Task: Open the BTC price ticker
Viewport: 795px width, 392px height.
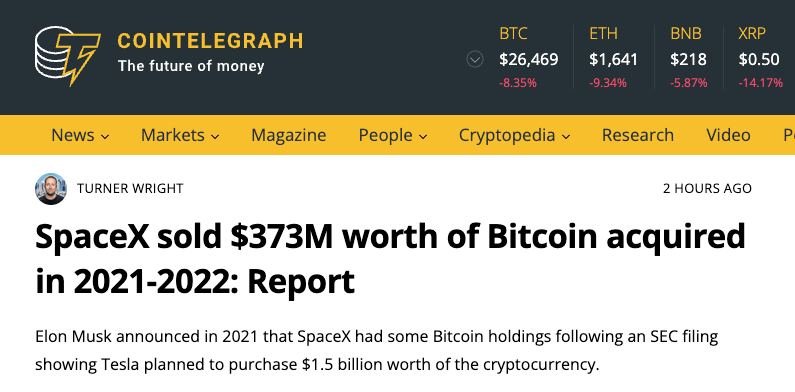Action: [528, 58]
